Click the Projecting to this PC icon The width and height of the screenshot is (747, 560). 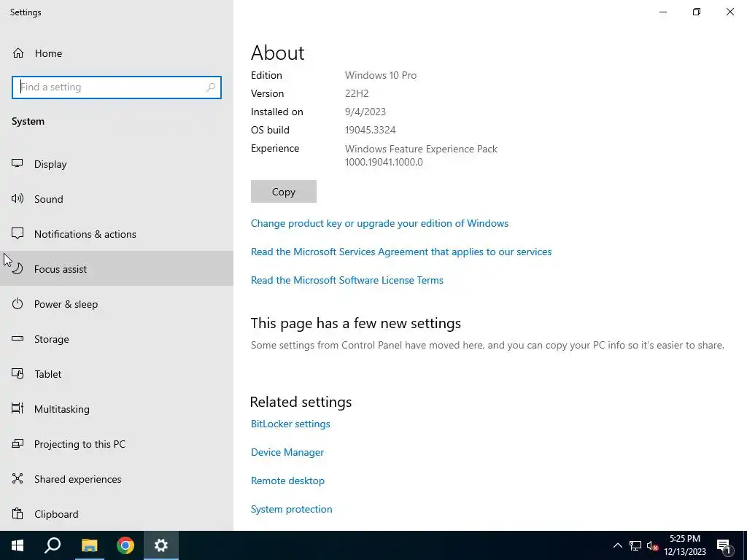coord(18,444)
